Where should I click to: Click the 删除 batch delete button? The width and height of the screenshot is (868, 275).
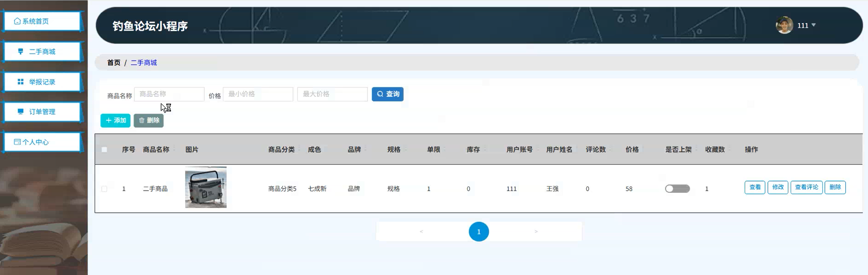click(149, 120)
